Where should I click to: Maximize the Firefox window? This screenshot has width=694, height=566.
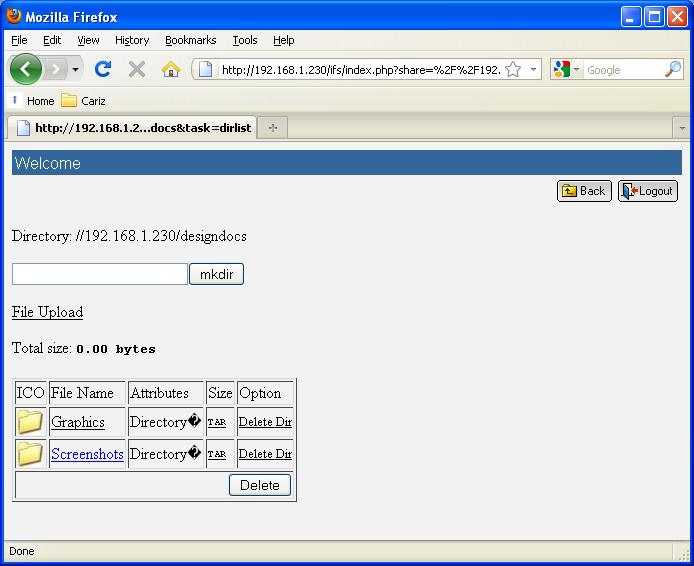654,17
